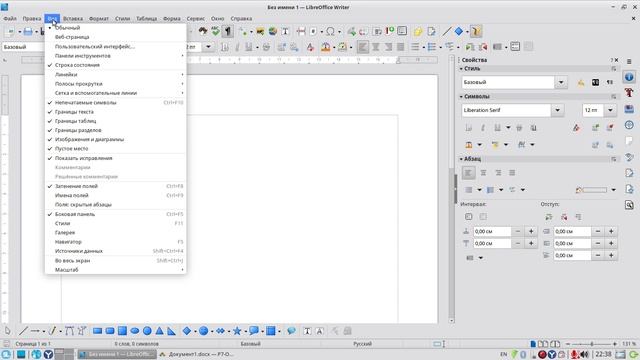Select Веб-страница view mode
This screenshot has width=640, height=360.
pos(116,37)
